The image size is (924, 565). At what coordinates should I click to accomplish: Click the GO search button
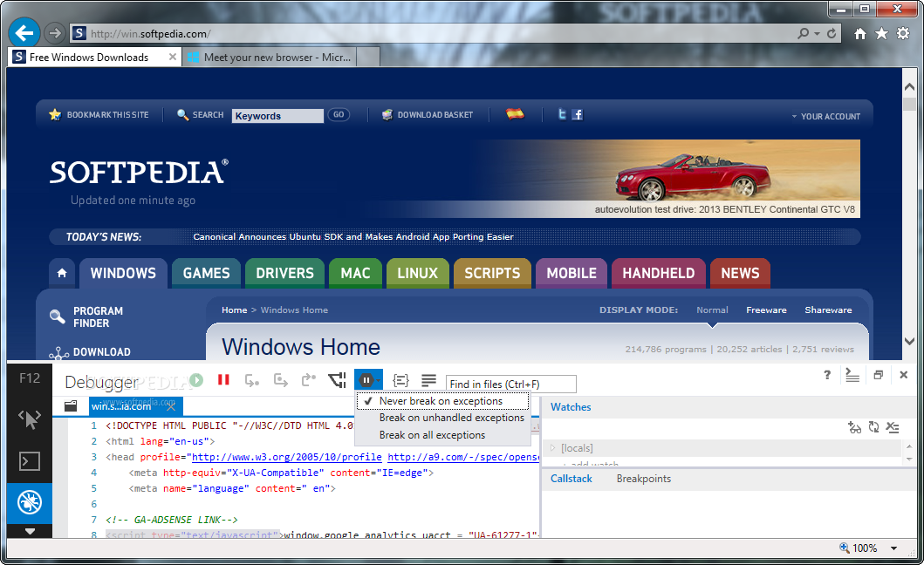click(339, 115)
